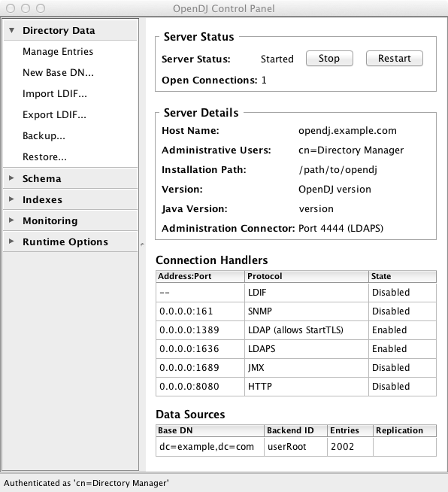Click the Backend ID column header
448x492 pixels.
pyautogui.click(x=296, y=430)
